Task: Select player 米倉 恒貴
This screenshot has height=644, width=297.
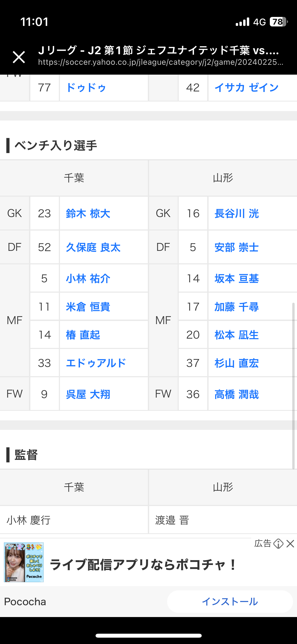Action: [88, 307]
